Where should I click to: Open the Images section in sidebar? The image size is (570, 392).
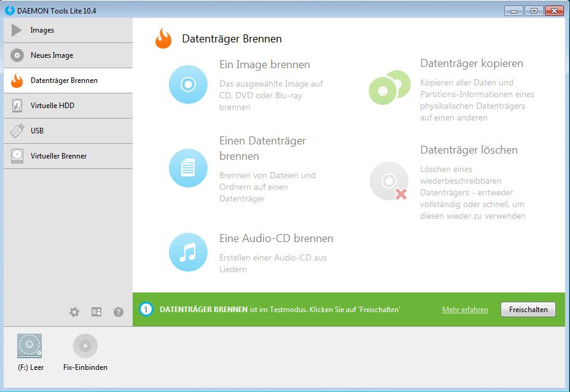click(x=68, y=30)
